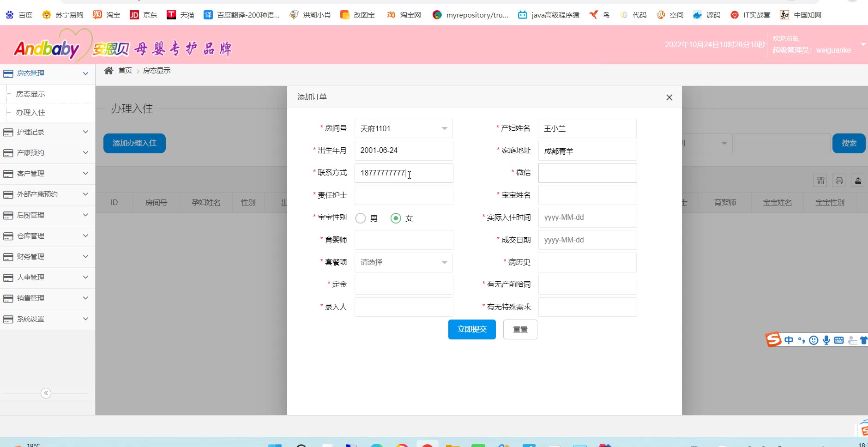Open 办理入住 in the sidebar
The height and width of the screenshot is (447, 868).
point(30,113)
